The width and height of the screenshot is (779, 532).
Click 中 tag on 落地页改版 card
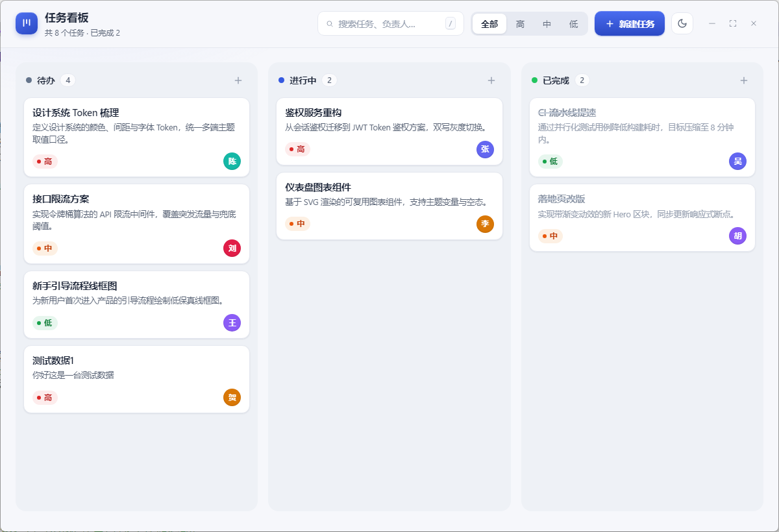point(550,236)
